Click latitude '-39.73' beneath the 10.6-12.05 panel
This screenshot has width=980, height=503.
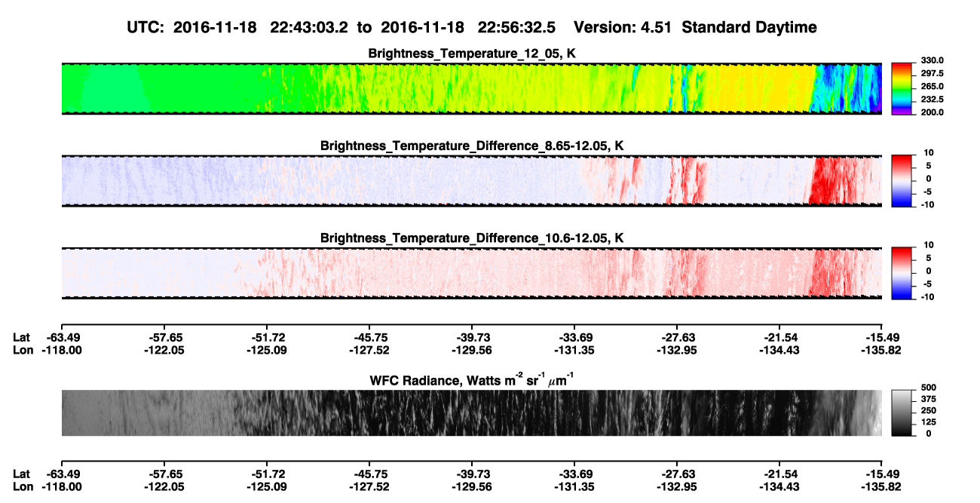click(x=472, y=338)
